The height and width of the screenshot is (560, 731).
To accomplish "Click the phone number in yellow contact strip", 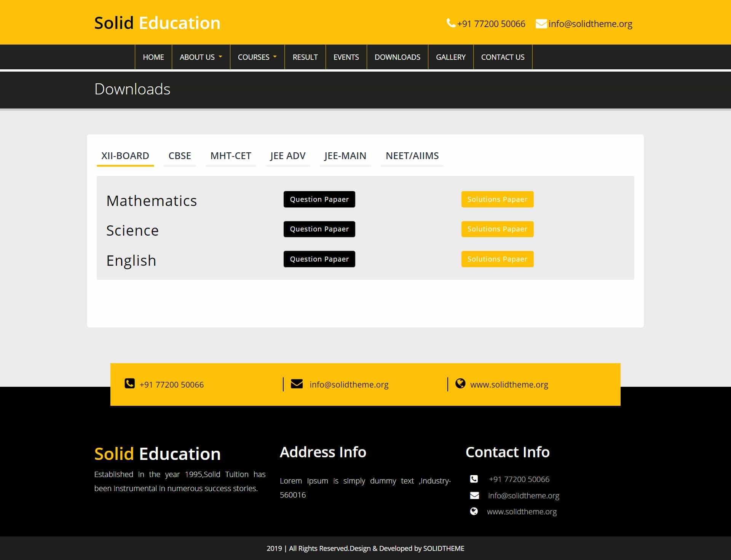I will (x=172, y=385).
